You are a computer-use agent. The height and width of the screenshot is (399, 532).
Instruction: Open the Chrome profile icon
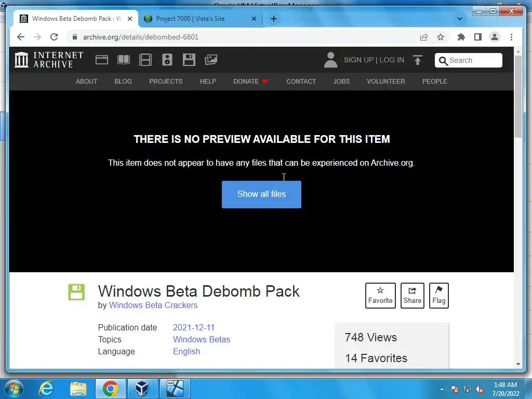tap(495, 37)
